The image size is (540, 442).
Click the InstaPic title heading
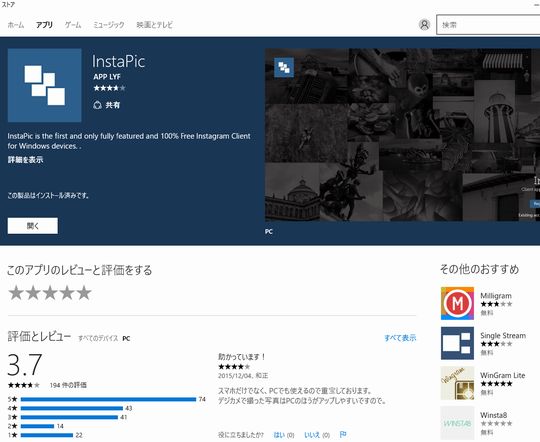tap(118, 62)
